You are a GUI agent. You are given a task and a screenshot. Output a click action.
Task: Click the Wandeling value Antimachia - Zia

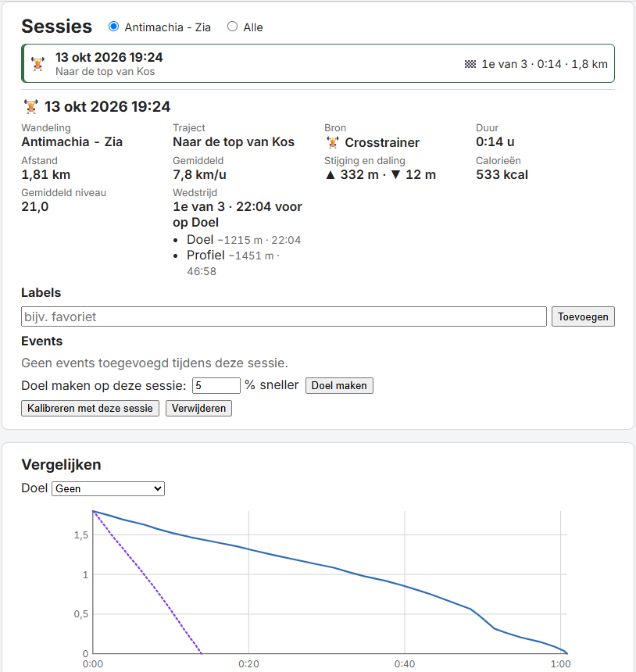pos(72,142)
